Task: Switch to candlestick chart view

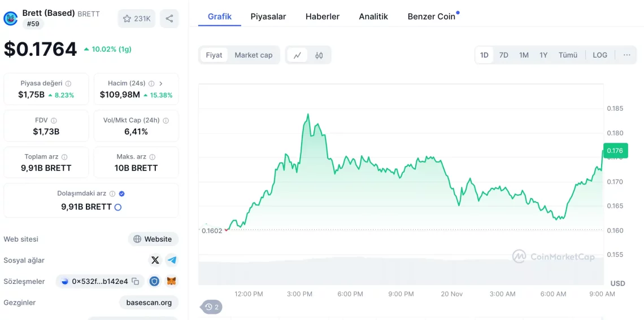Action: click(x=319, y=55)
